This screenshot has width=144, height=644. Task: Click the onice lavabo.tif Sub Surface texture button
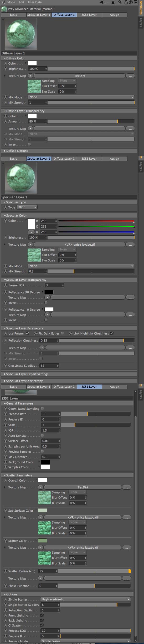(83, 517)
